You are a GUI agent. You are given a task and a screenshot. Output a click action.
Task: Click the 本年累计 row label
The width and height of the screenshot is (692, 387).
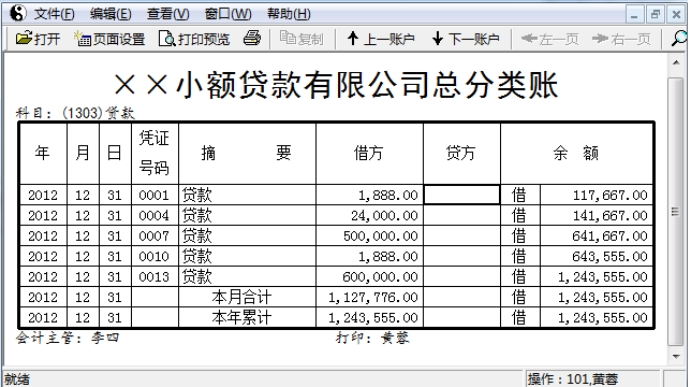[x=241, y=317]
